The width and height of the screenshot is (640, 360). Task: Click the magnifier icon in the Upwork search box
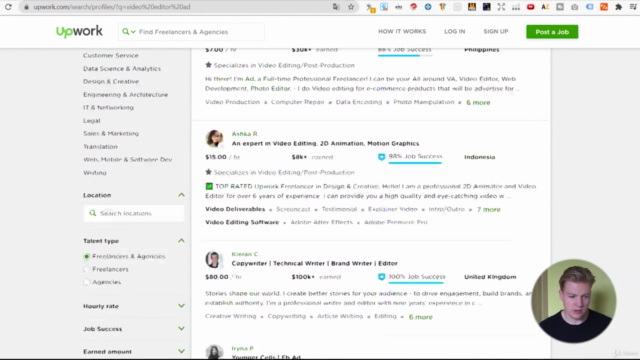(x=125, y=31)
